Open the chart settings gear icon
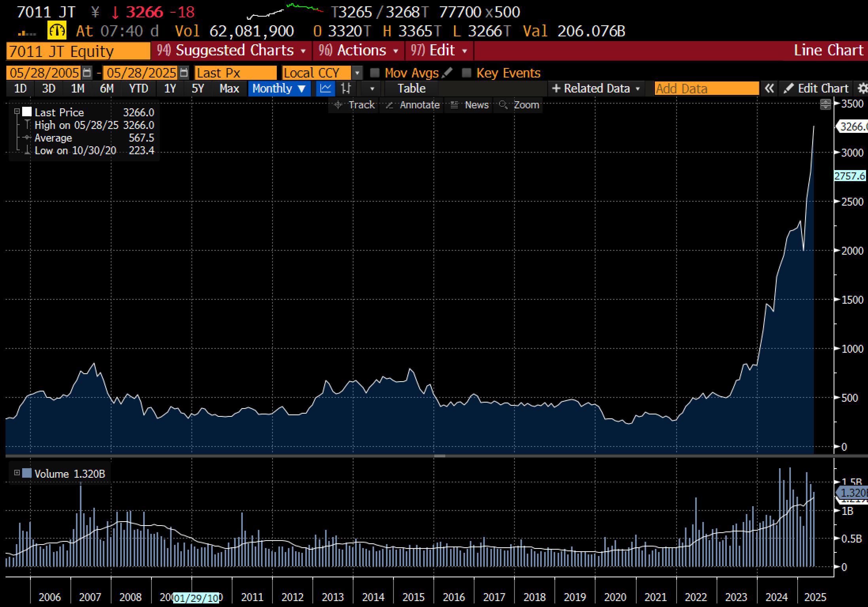Screen dimensions: 868x607 862,88
